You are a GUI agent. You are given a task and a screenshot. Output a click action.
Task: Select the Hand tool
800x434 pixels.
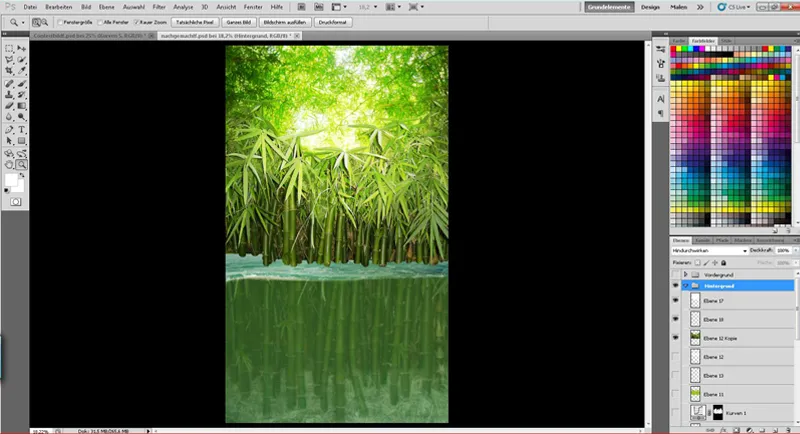click(9, 165)
